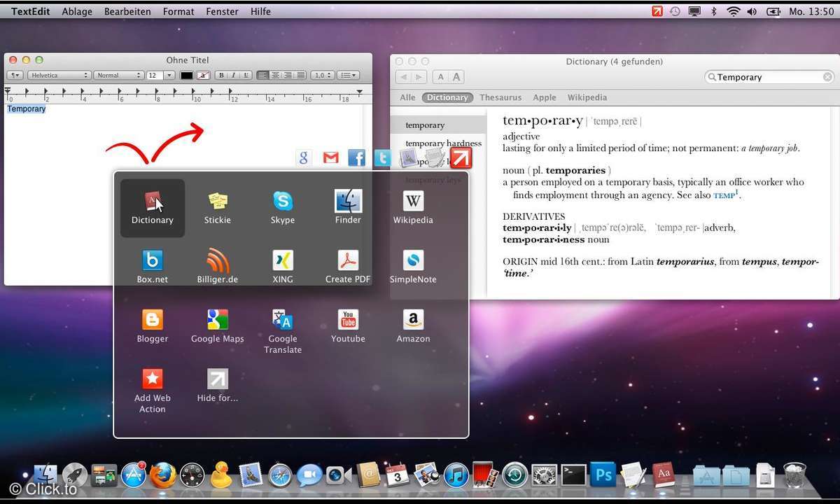
Task: Look up selection on Wikipedia icon
Action: 413,202
